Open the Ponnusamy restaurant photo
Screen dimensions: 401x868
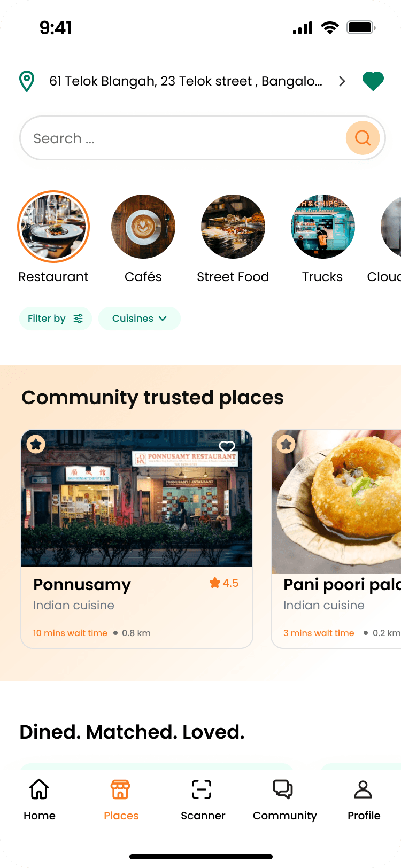(137, 498)
